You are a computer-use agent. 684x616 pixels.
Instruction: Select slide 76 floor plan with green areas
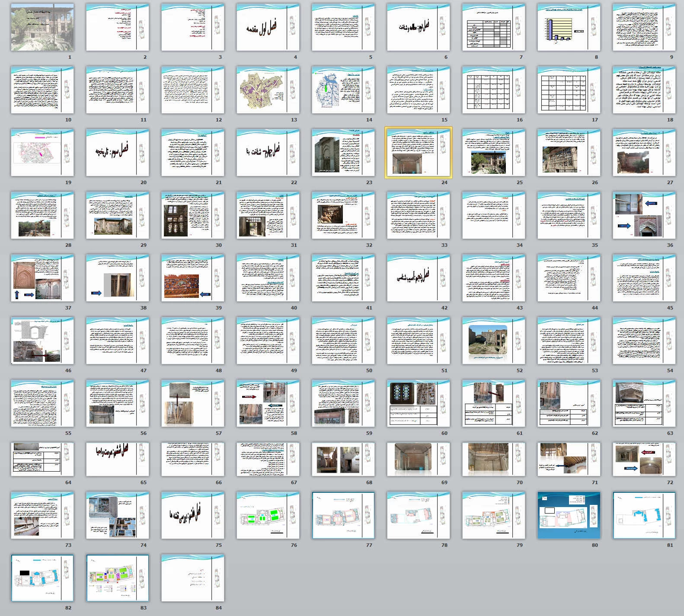268,515
